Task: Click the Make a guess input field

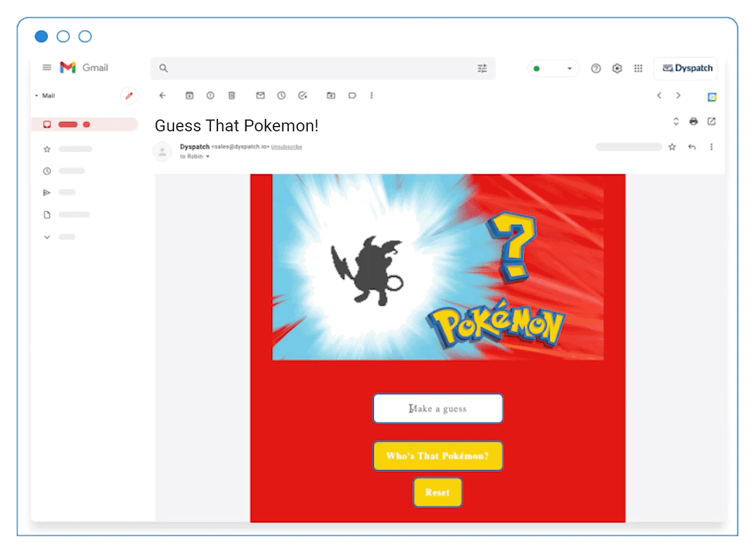Action: coord(438,408)
